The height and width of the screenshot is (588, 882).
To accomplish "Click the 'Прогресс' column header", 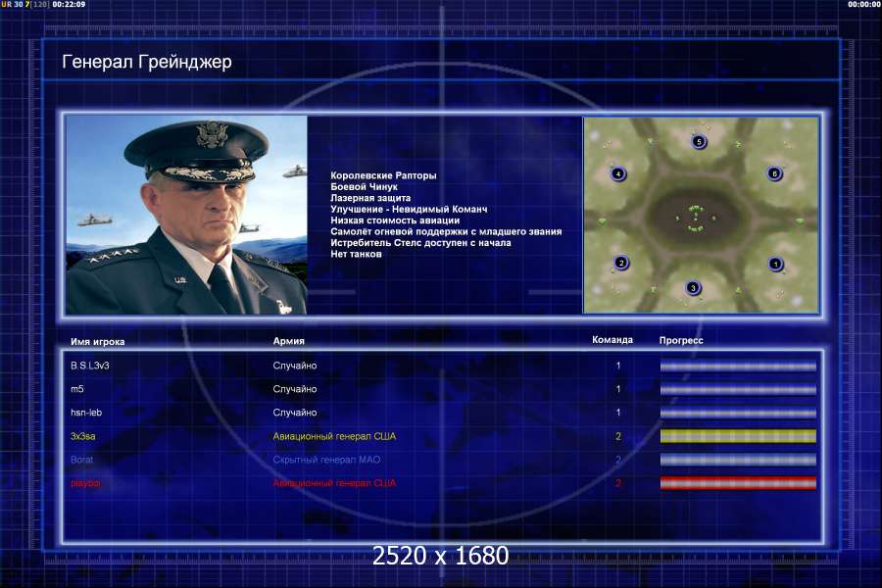I will click(x=681, y=340).
